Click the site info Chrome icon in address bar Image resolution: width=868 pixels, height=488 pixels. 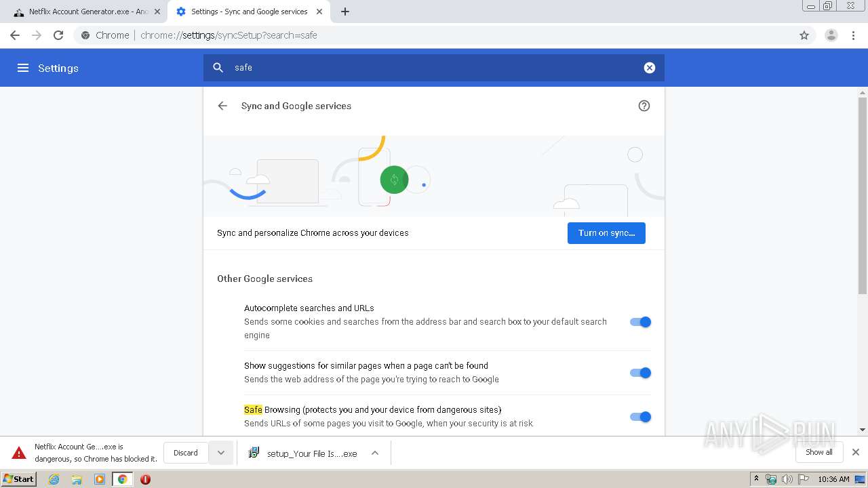click(85, 35)
